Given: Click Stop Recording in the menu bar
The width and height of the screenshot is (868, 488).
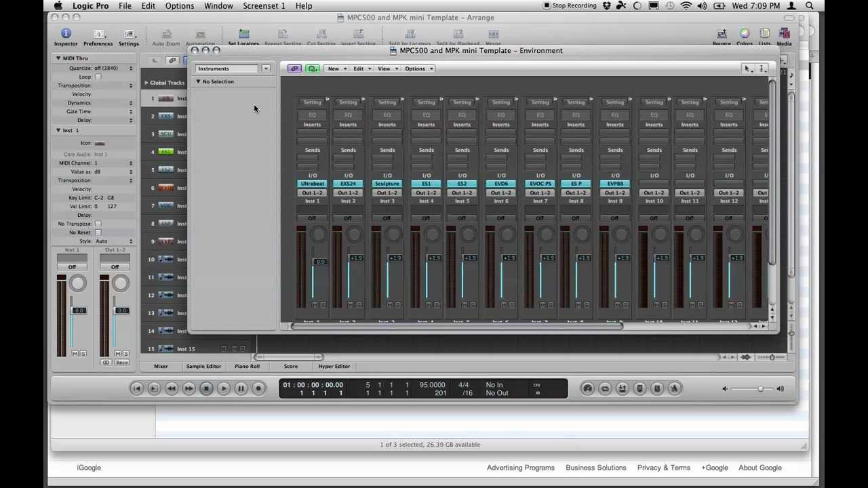Looking at the screenshot, I should (x=568, y=6).
